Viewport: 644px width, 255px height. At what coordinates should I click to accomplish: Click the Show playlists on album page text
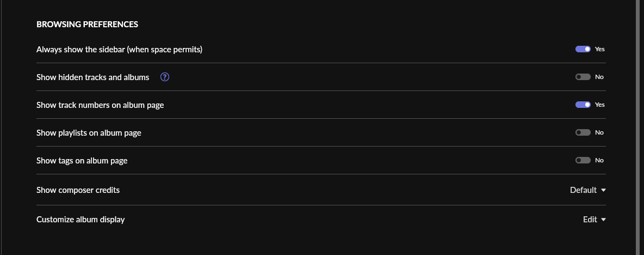[89, 133]
